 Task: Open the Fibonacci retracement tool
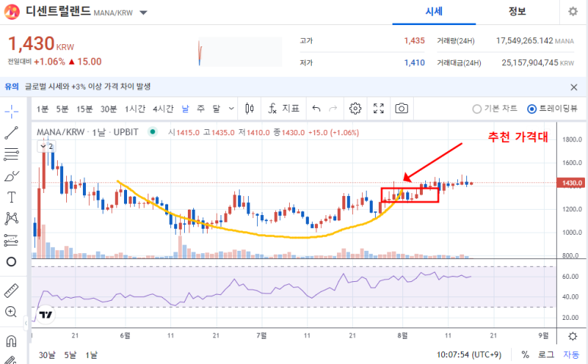click(x=11, y=154)
